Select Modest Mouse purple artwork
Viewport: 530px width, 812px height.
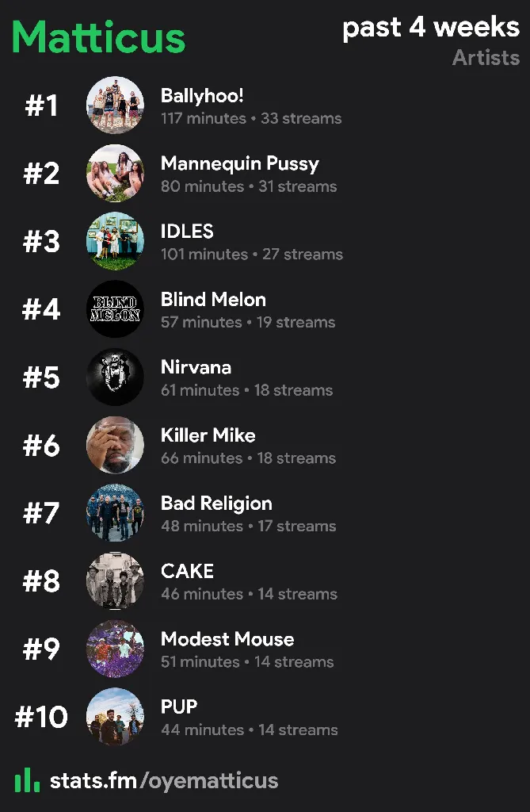coord(115,649)
